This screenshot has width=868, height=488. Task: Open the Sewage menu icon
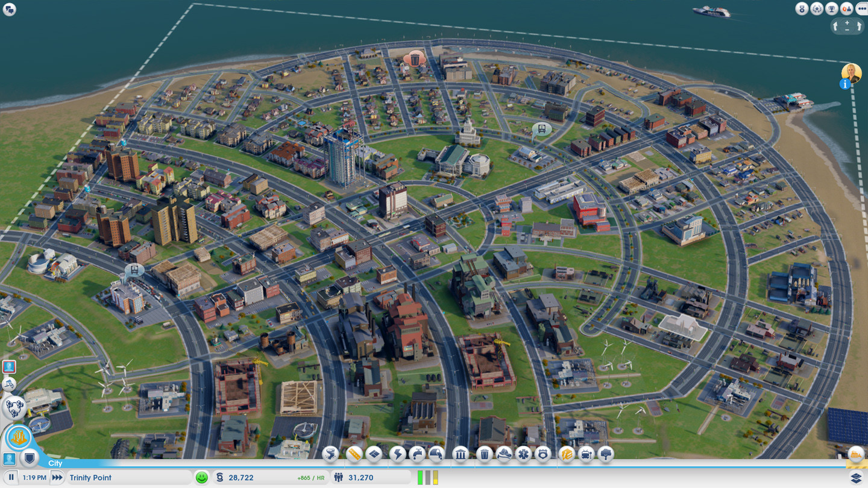tap(436, 454)
